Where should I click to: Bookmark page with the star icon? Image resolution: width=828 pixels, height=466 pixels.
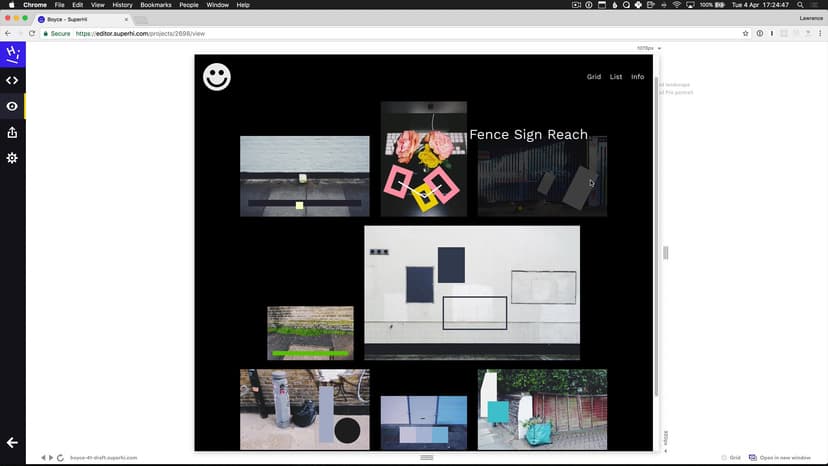(x=745, y=33)
